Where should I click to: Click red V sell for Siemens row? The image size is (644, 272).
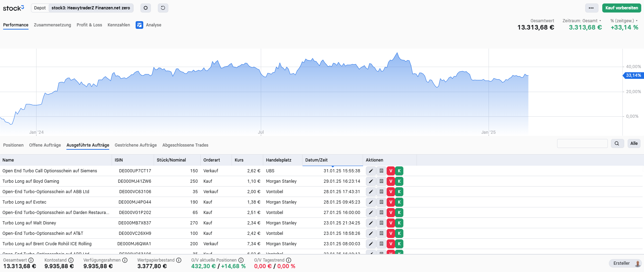(x=391, y=171)
